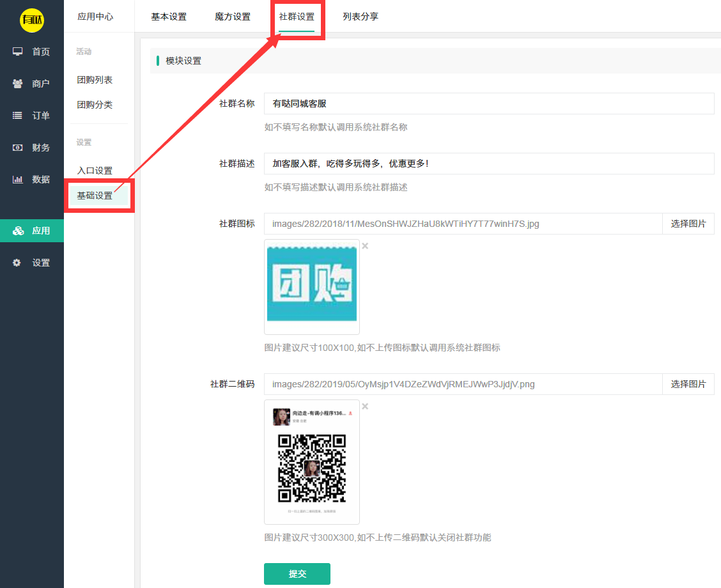Remove the 社群二维码 image
The image size is (721, 588).
pos(365,406)
